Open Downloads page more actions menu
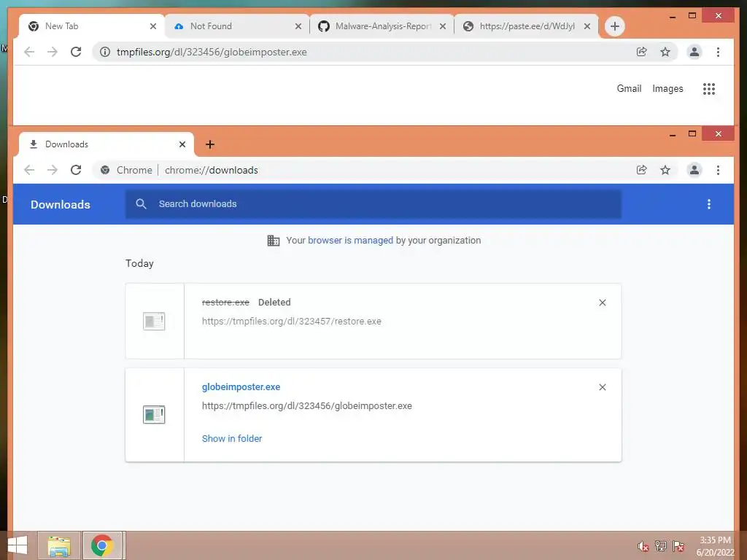Viewport: 747px width, 560px height. click(709, 204)
